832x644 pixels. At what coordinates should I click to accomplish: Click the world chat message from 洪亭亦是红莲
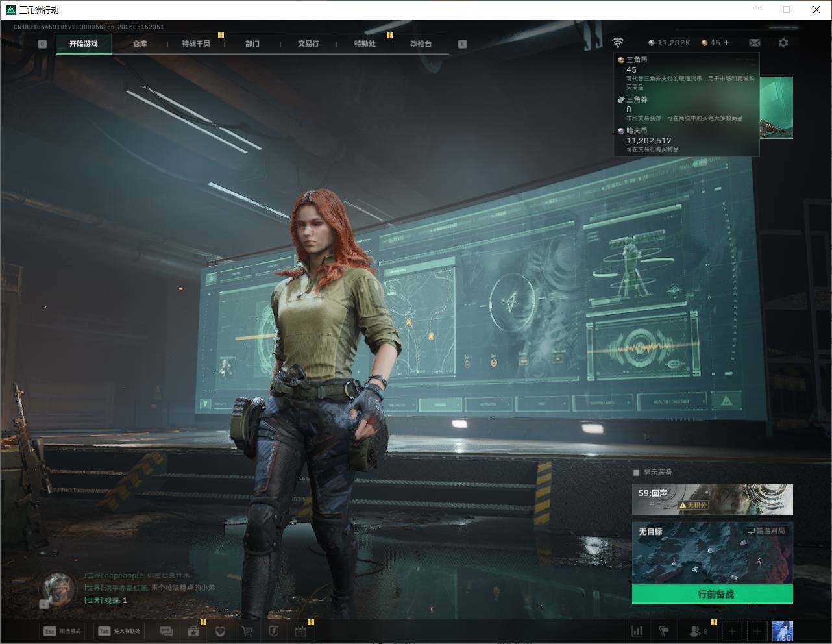150,588
